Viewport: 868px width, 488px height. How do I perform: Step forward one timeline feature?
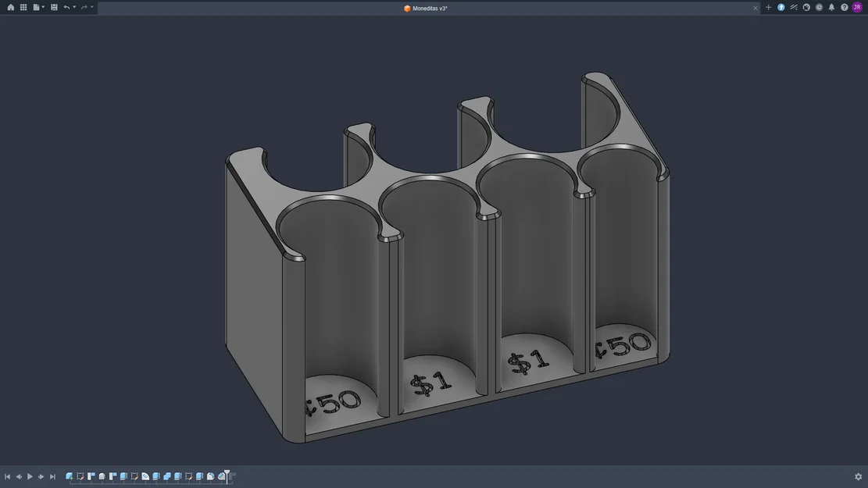point(41,476)
